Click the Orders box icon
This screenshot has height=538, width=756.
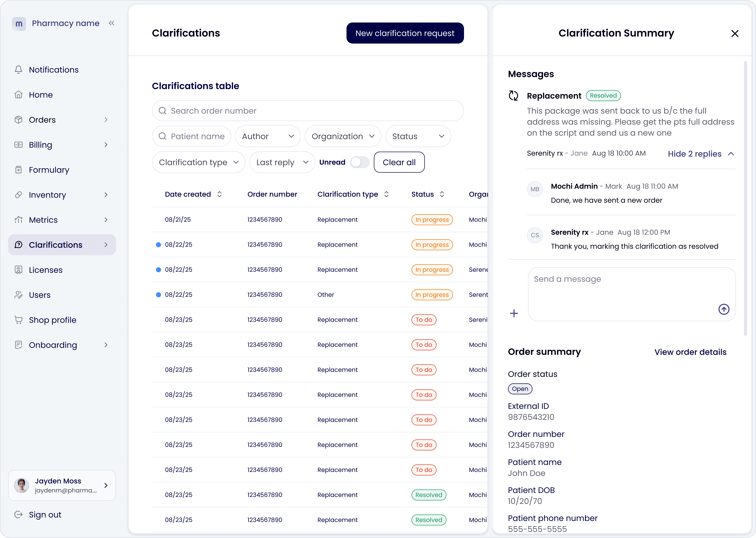click(x=18, y=120)
